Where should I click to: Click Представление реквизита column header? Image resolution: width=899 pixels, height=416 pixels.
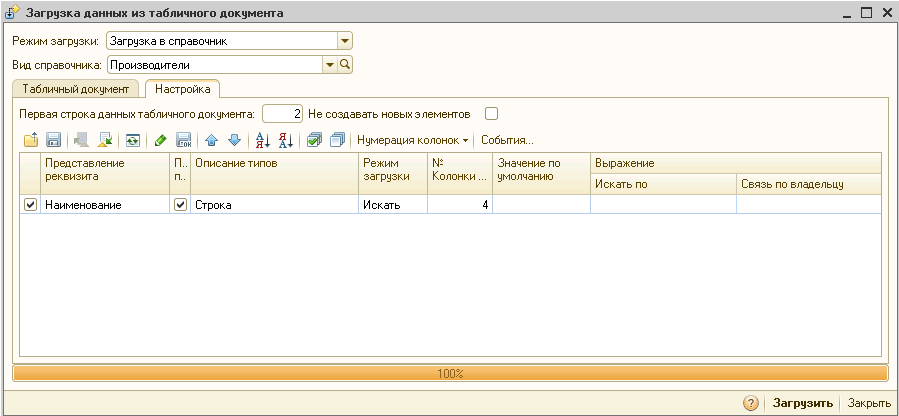pyautogui.click(x=105, y=174)
